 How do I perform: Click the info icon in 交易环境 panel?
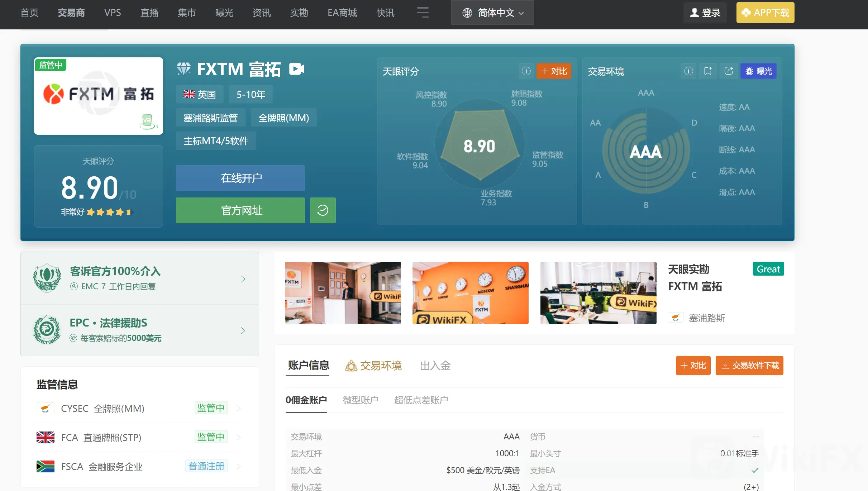tap(688, 71)
